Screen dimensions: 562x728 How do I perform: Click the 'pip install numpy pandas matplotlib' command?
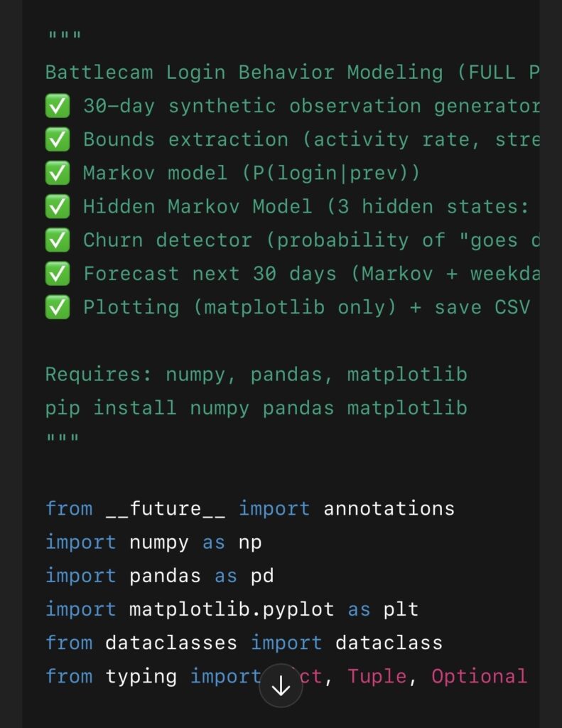[x=256, y=408]
